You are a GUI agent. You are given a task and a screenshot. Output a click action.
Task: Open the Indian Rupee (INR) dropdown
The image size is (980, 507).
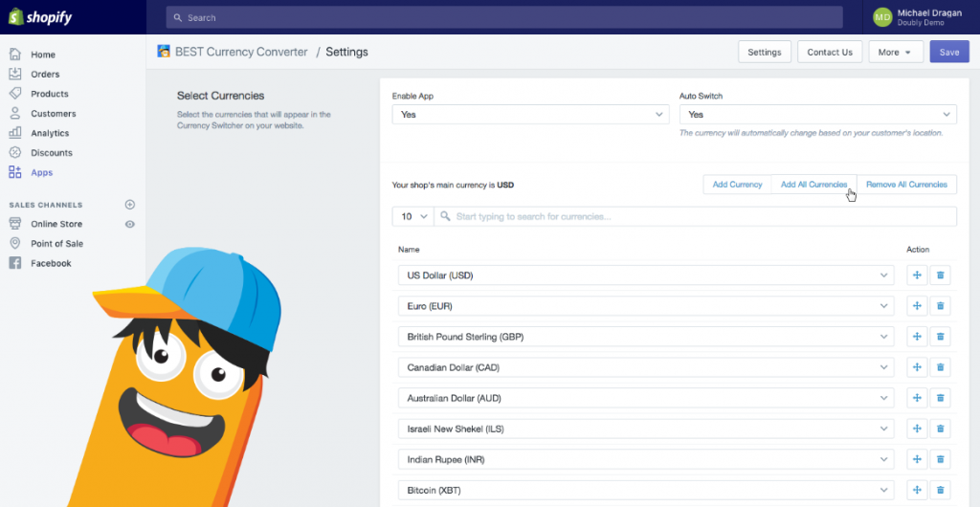pyautogui.click(x=646, y=459)
